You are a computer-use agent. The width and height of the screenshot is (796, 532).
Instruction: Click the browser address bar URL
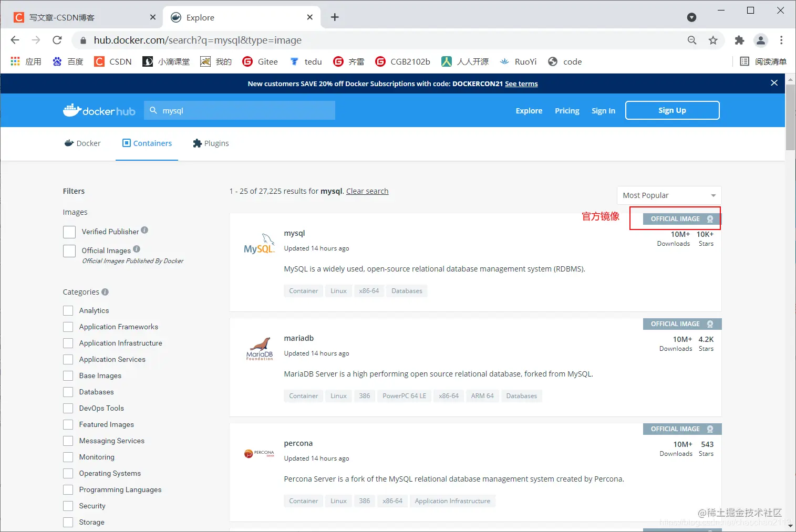198,40
